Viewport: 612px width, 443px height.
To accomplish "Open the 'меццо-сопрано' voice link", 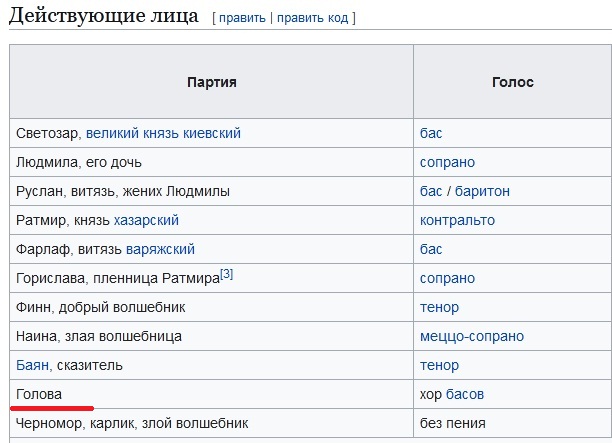I will (471, 336).
